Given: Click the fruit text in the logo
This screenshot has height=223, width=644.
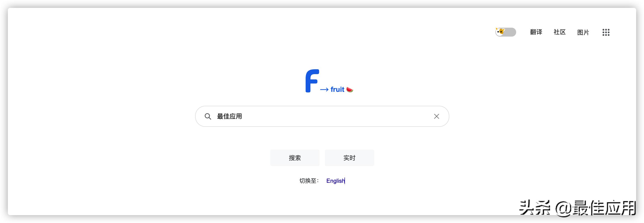Looking at the screenshot, I should tap(337, 89).
